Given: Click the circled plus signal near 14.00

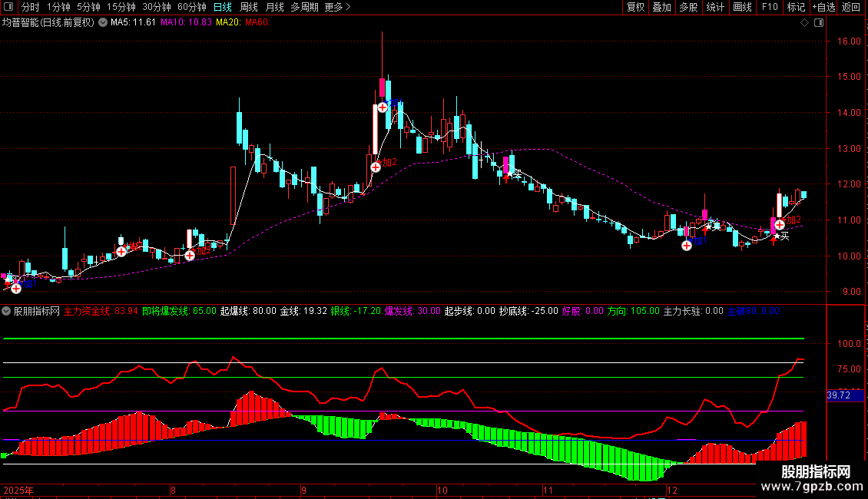Looking at the screenshot, I should (x=383, y=107).
